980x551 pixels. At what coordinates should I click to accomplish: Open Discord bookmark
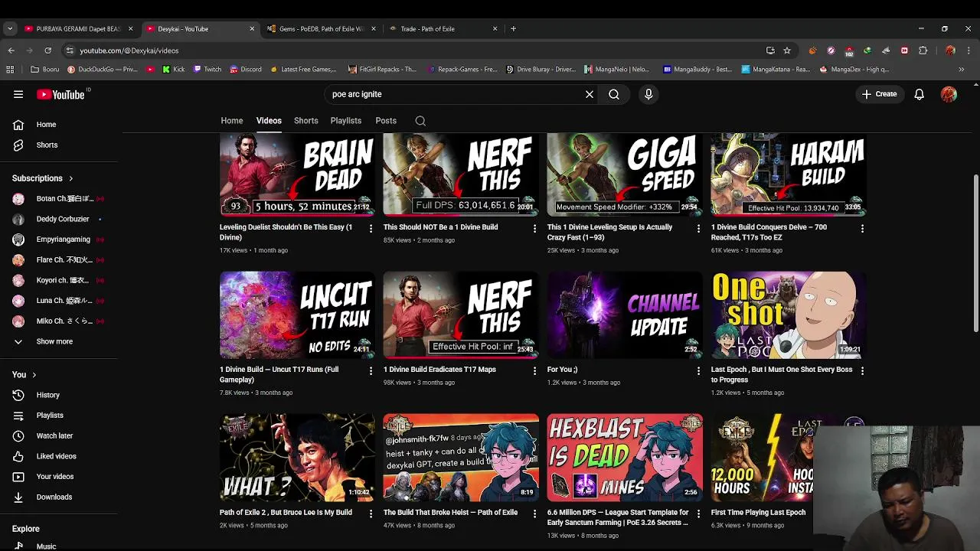(x=246, y=69)
